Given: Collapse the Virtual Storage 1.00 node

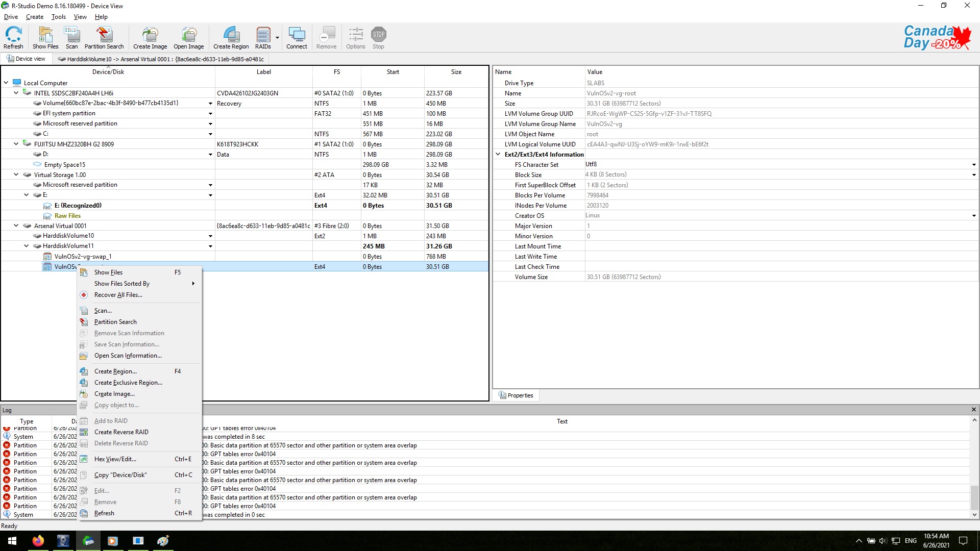Looking at the screenshot, I should 16,174.
